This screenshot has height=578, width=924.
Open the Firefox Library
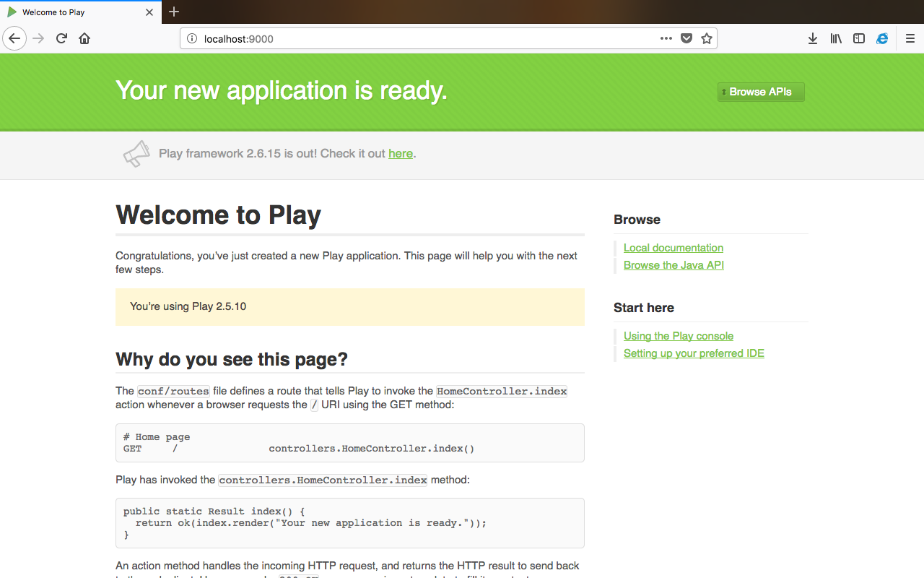tap(836, 38)
